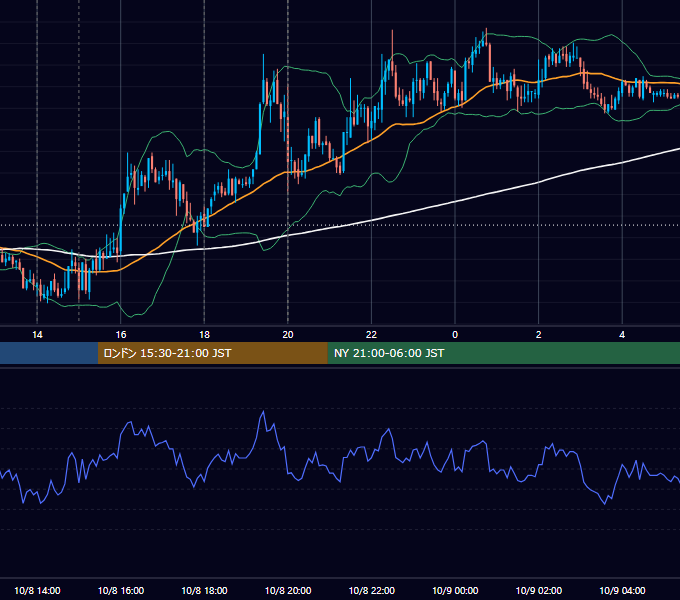Click the 10/8 18:00 time label
The height and width of the screenshot is (600, 680).
tap(204, 590)
